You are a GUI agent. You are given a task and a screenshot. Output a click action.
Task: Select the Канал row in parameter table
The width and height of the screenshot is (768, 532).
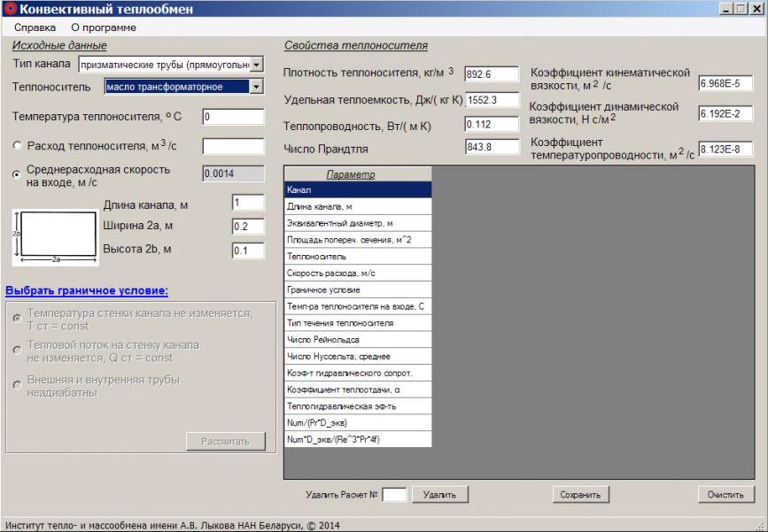coord(357,189)
